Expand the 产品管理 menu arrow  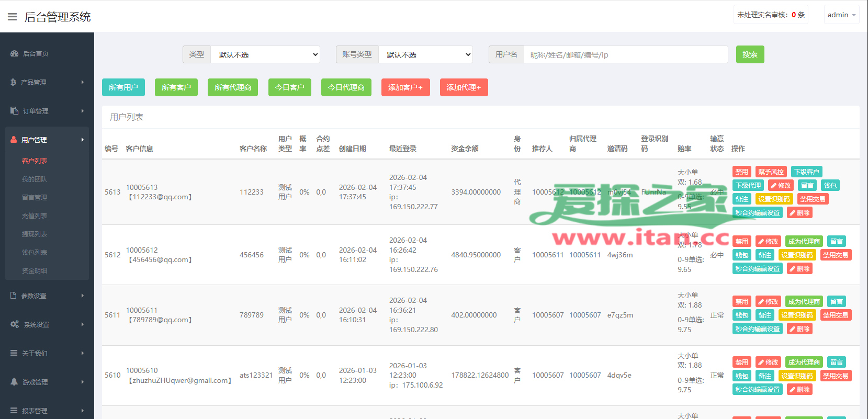pyautogui.click(x=83, y=82)
